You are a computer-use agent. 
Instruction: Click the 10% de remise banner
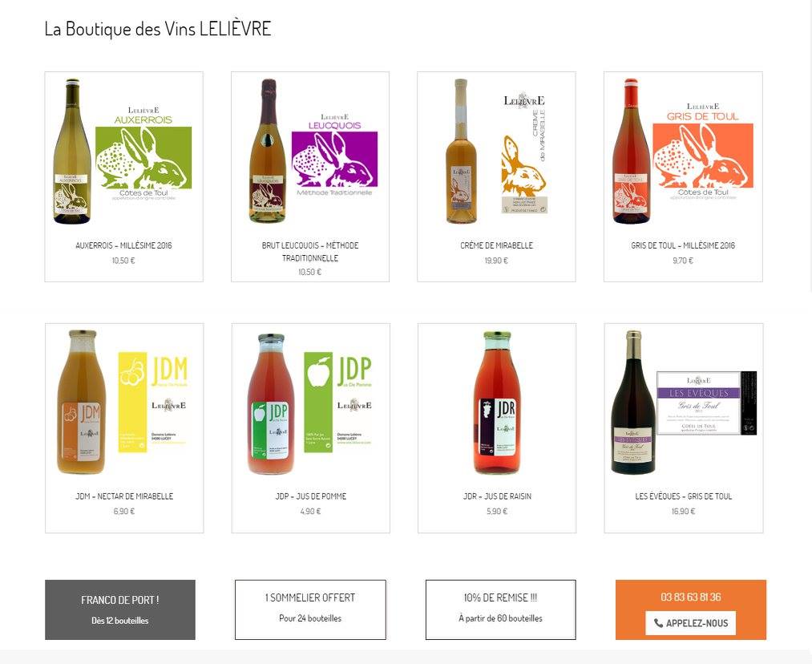(x=500, y=609)
